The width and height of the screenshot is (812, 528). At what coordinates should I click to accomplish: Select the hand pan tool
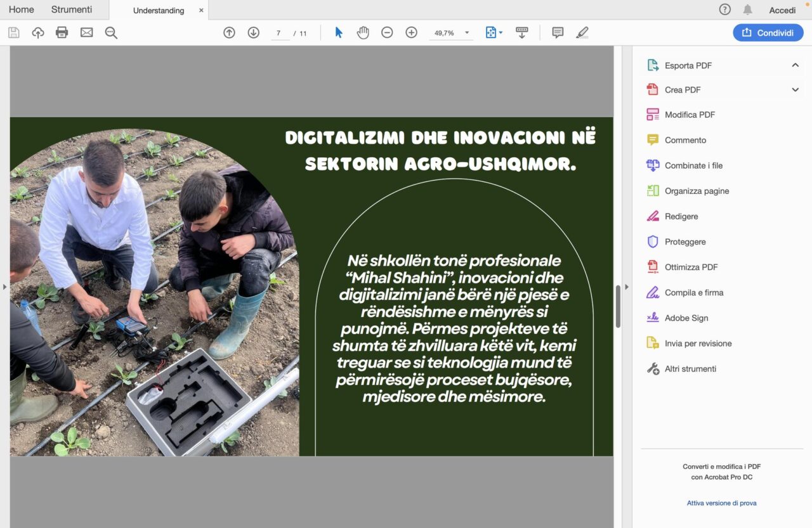point(363,33)
